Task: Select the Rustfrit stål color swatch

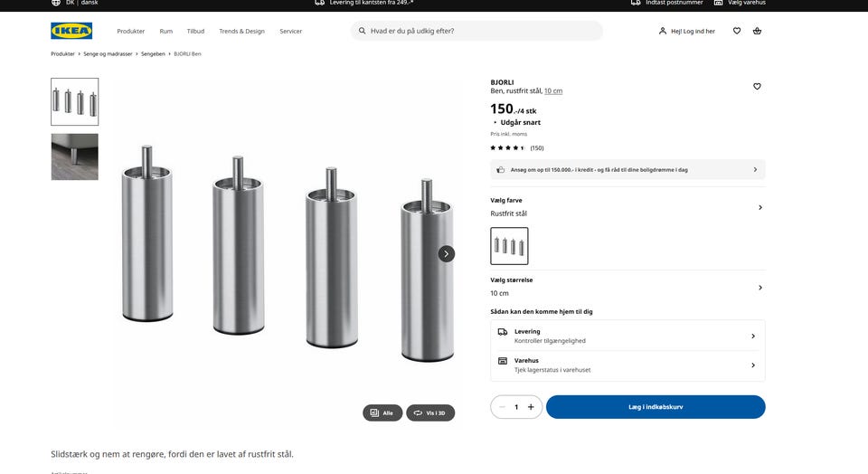Action: pos(509,246)
